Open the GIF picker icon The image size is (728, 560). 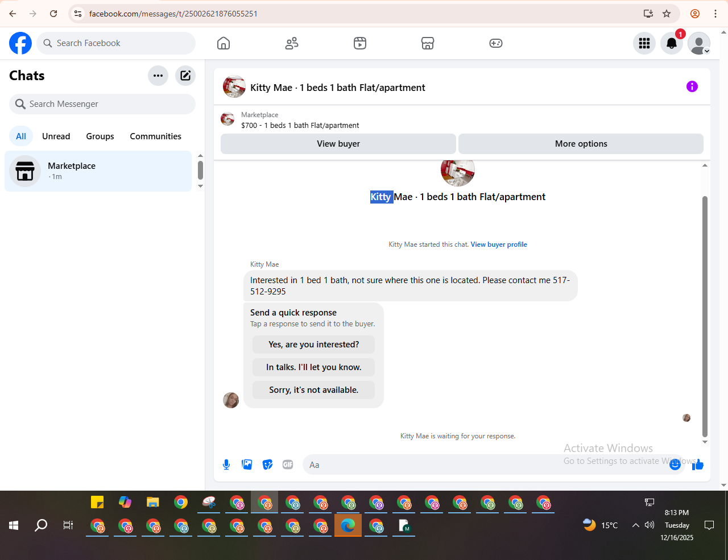[288, 464]
